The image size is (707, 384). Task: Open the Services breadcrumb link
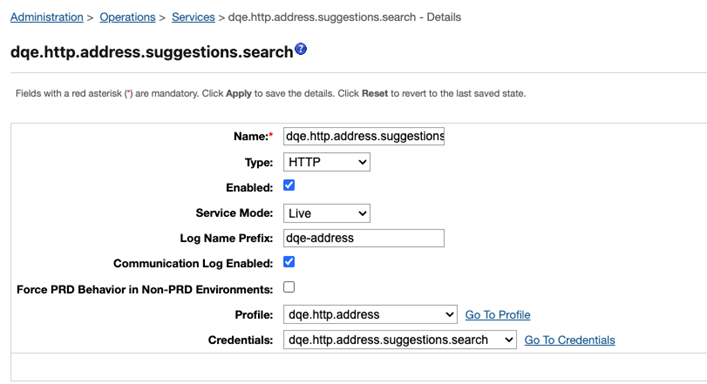point(193,17)
